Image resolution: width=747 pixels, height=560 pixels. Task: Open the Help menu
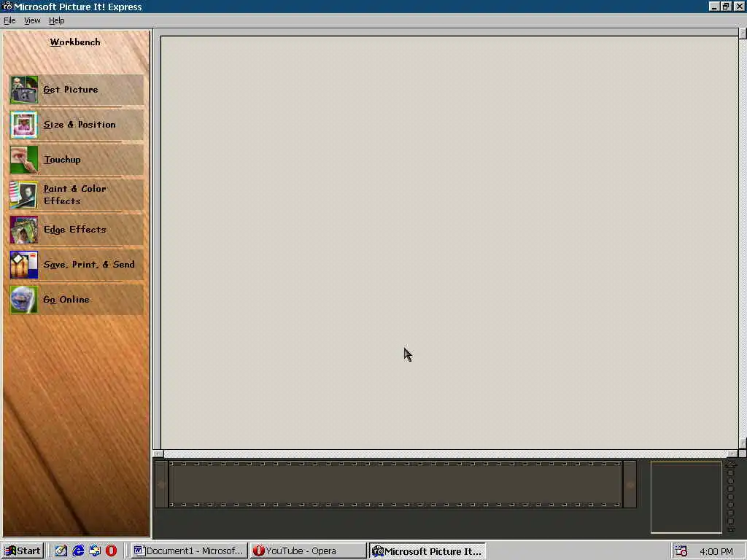56,20
